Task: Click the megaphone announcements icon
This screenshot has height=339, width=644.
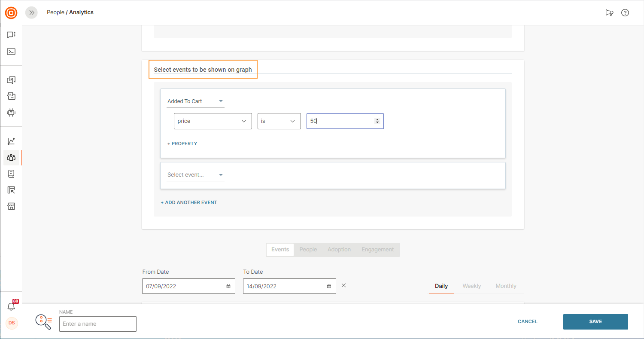Action: coord(609,12)
